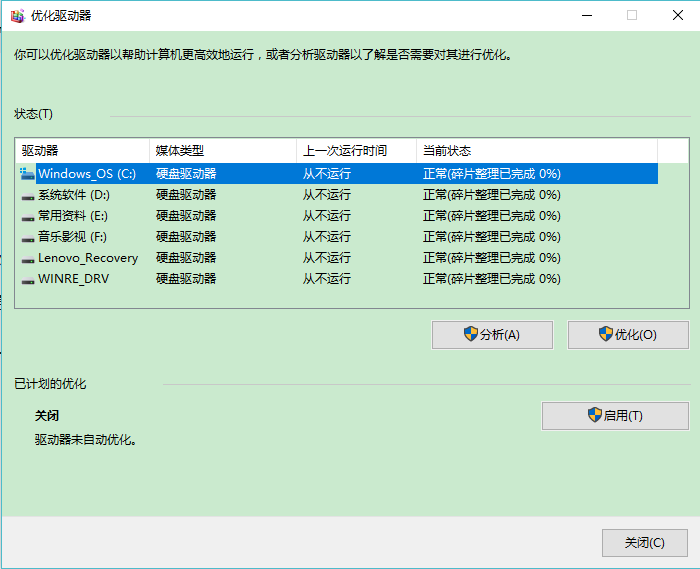The height and width of the screenshot is (569, 700).
Task: Click 从不运行 last run in E: row
Action: (x=327, y=216)
